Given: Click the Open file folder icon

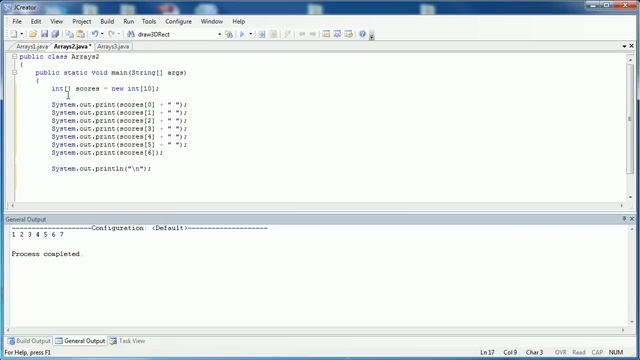Looking at the screenshot, I should [33, 34].
